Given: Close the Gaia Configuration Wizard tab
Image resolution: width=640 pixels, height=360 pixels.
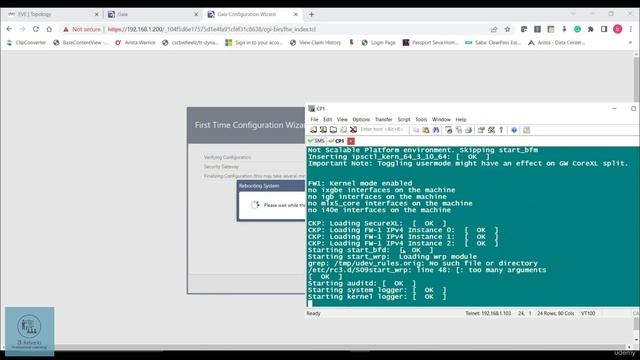Looking at the screenshot, I should coord(296,14).
